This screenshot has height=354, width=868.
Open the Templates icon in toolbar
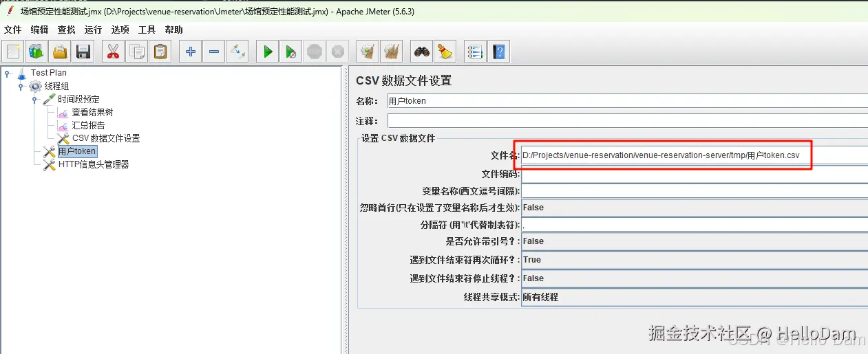(x=36, y=52)
